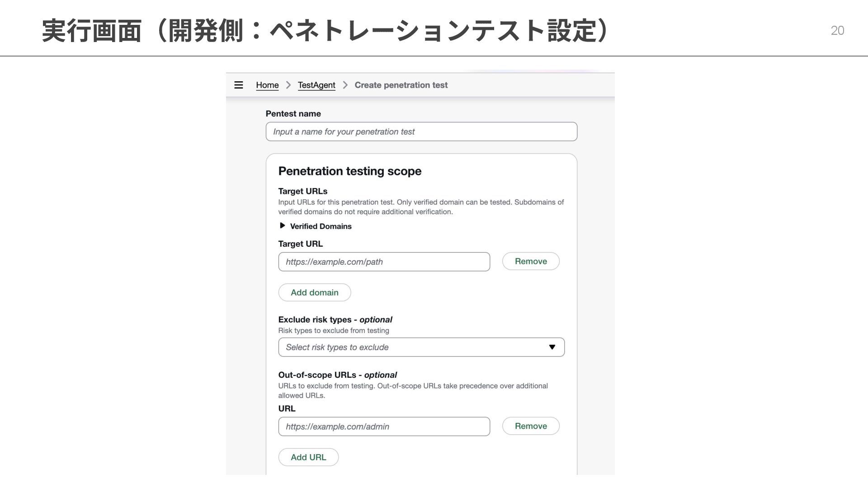
Task: Expand the Verified Domains disclosure triangle
Action: 283,225
